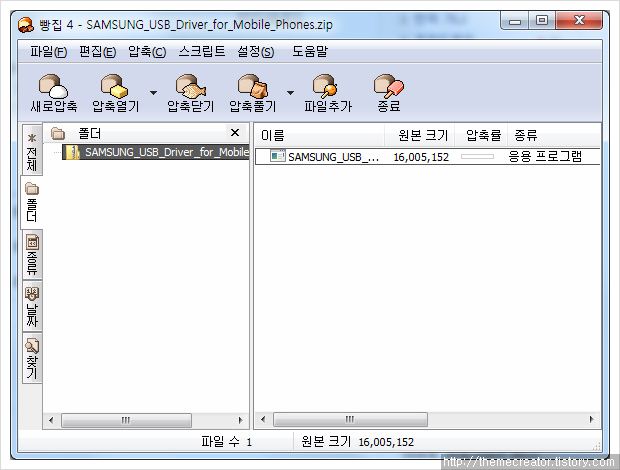Open the 도움말 help menu
This screenshot has width=620, height=470.
point(310,51)
